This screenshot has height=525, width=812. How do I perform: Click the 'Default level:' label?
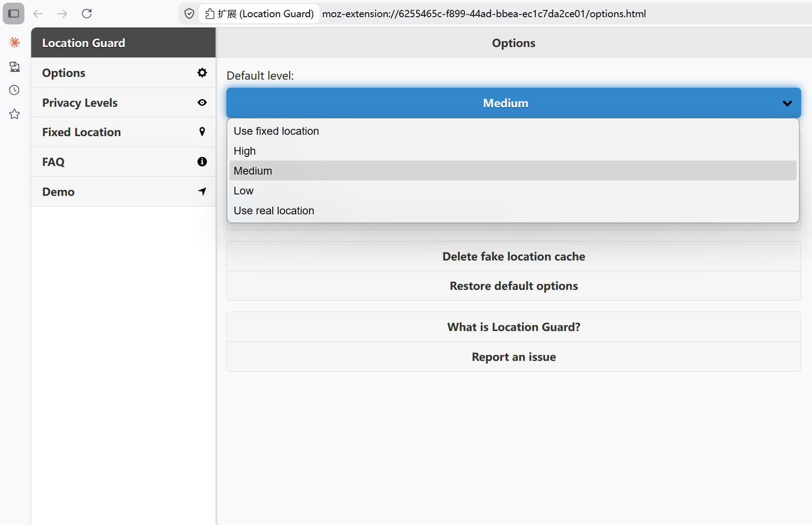[260, 76]
